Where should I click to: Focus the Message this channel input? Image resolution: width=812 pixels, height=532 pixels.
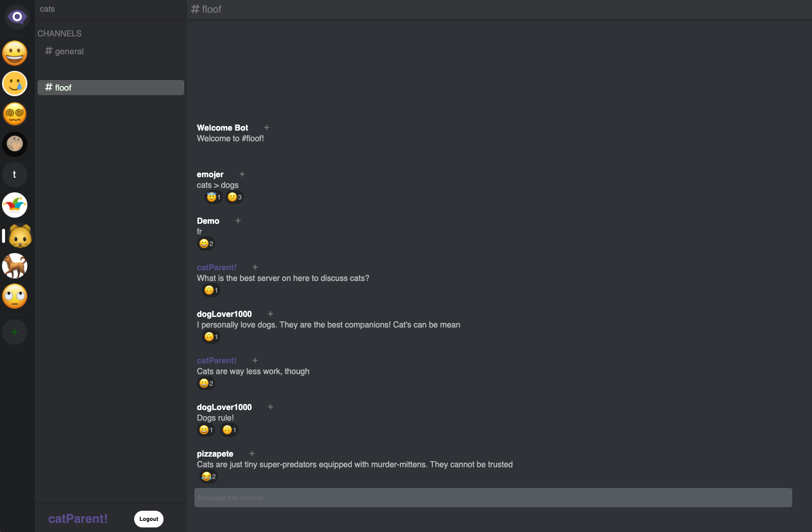[x=493, y=498]
